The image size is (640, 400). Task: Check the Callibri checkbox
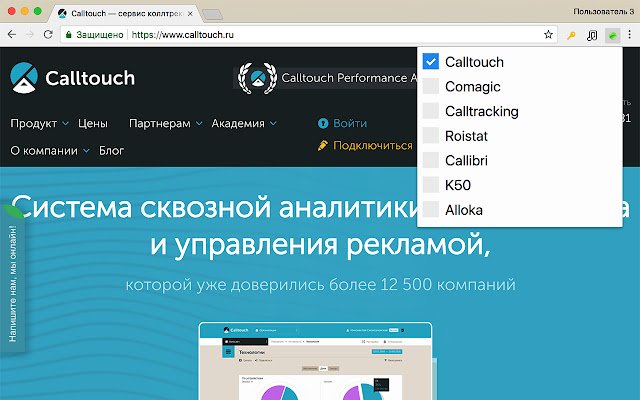tap(431, 160)
